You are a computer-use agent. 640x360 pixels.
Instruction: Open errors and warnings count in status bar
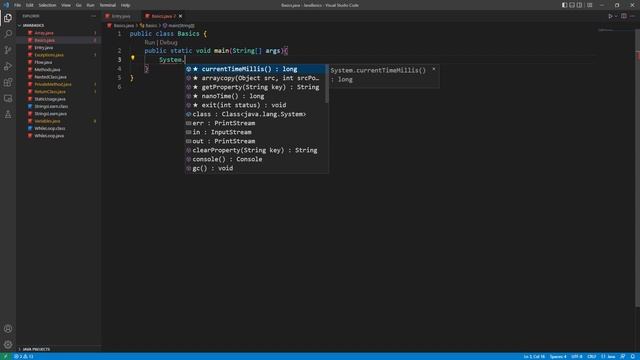24,356
